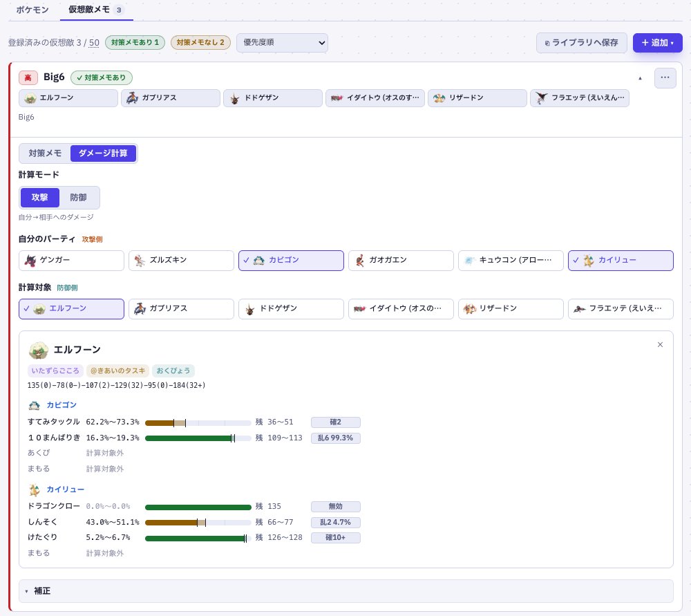Viewport: 691px width, 616px height.
Task: Select フラエッテ in 計算対象
Action: (x=621, y=309)
